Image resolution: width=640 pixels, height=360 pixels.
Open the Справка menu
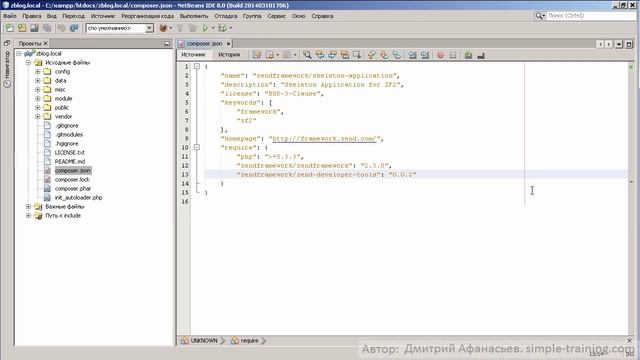[322, 16]
